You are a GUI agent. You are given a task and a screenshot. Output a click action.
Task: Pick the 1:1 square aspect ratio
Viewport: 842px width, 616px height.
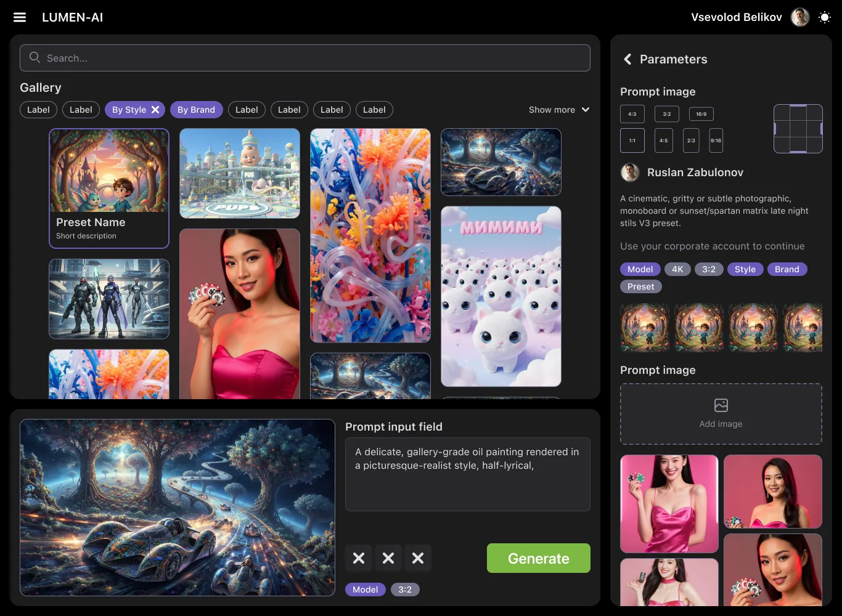click(632, 140)
